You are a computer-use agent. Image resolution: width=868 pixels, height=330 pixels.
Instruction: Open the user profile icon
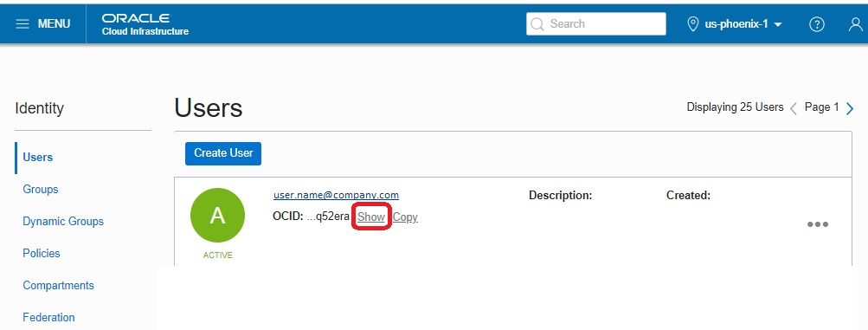click(856, 24)
